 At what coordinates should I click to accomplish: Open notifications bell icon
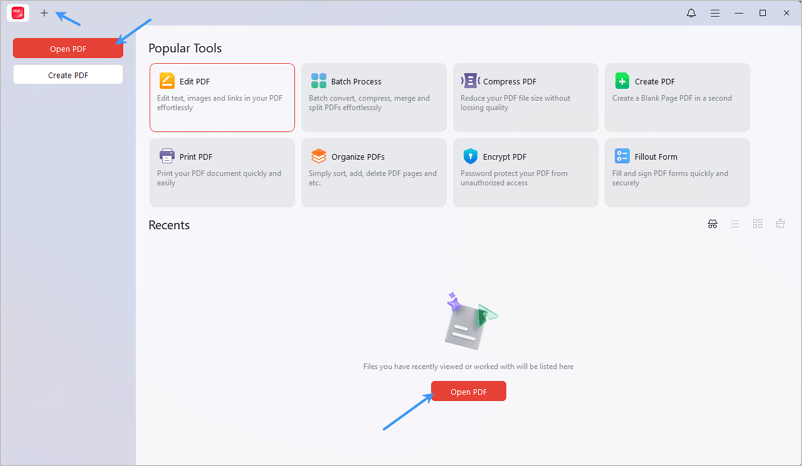click(x=691, y=13)
